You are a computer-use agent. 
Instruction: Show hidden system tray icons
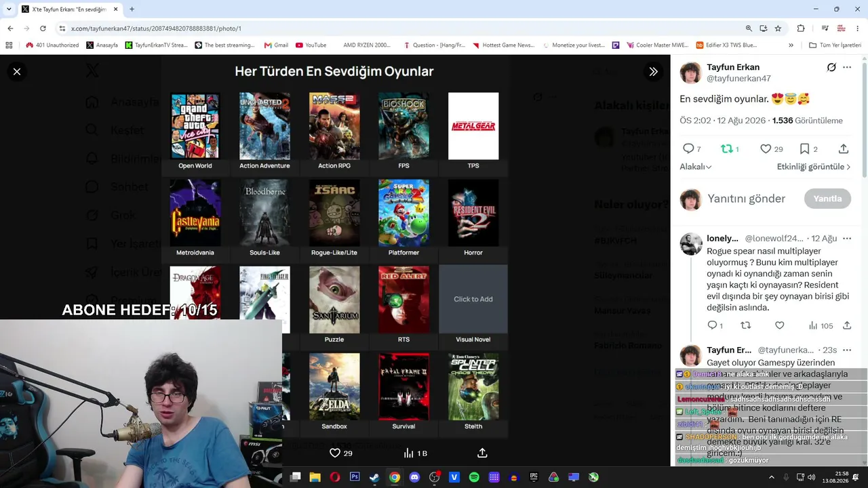(x=771, y=477)
